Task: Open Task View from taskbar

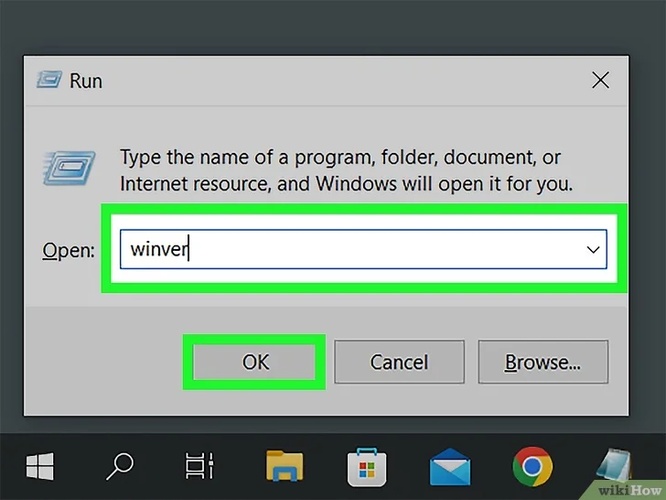Action: point(200,466)
